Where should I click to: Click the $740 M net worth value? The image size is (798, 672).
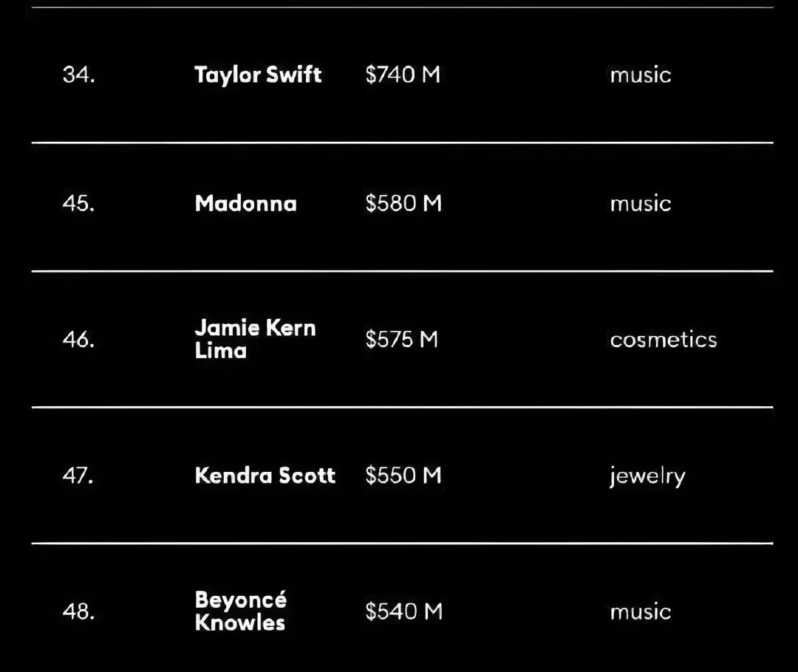point(403,75)
